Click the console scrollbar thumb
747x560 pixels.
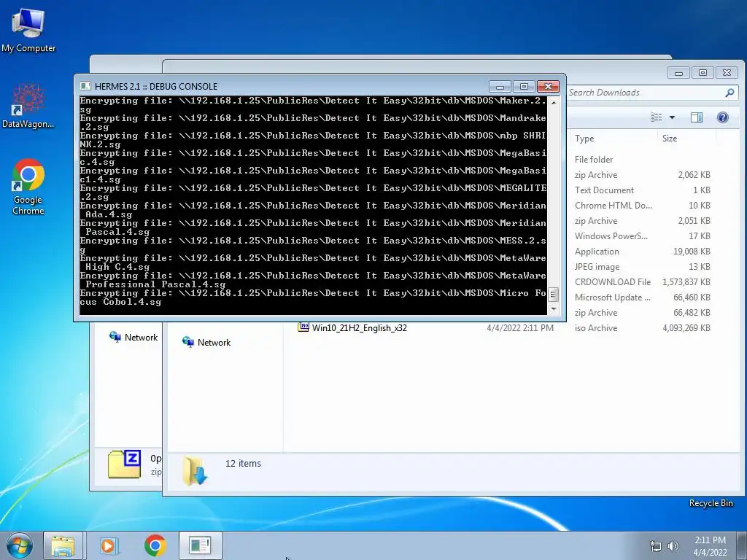(553, 295)
